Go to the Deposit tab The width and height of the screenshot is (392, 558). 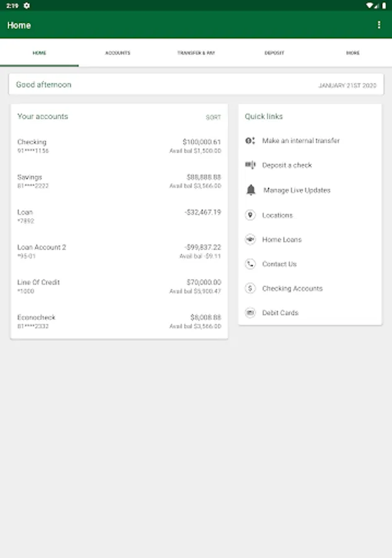click(x=274, y=53)
